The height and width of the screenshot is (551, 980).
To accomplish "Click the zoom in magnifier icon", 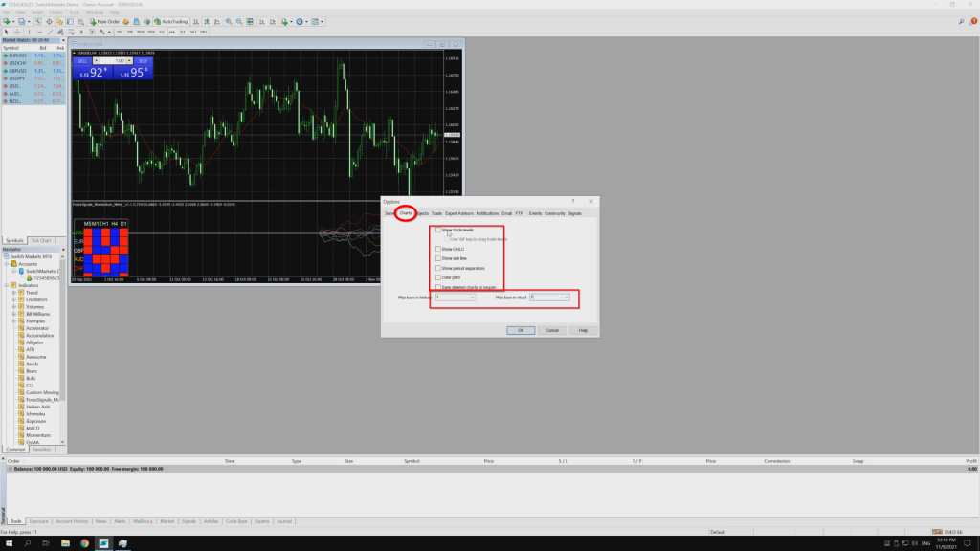I will coord(226,21).
